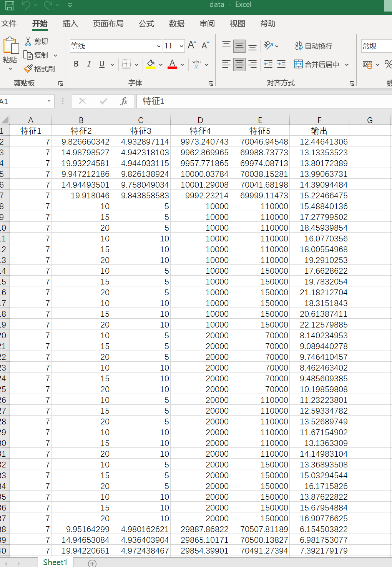Image resolution: width=392 pixels, height=567 pixels.
Task: Expand the Merge & Center (合并后居中) dropdown arrow
Action: tap(347, 65)
